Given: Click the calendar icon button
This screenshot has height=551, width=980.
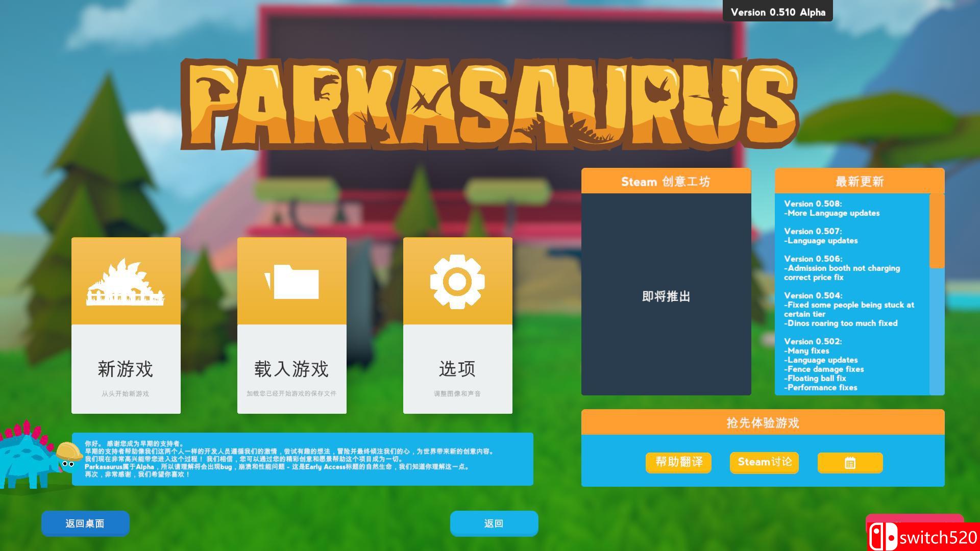Looking at the screenshot, I should coord(850,463).
